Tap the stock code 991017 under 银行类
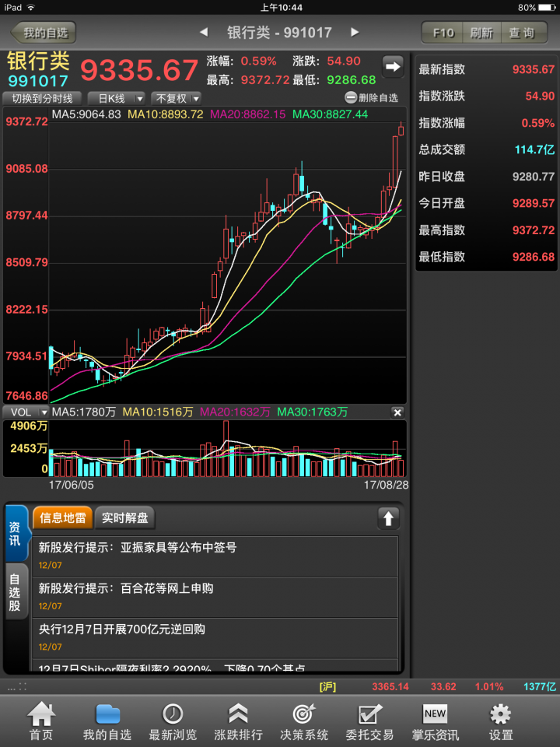 coord(38,81)
